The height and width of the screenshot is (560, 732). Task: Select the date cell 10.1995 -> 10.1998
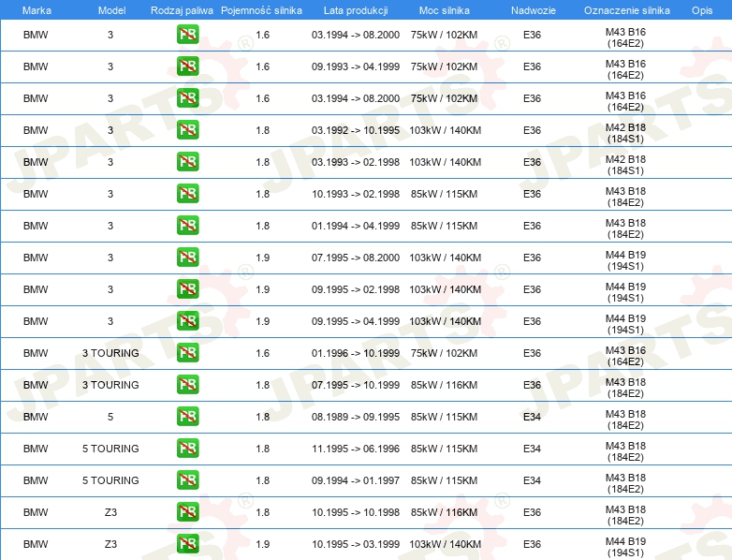[356, 512]
